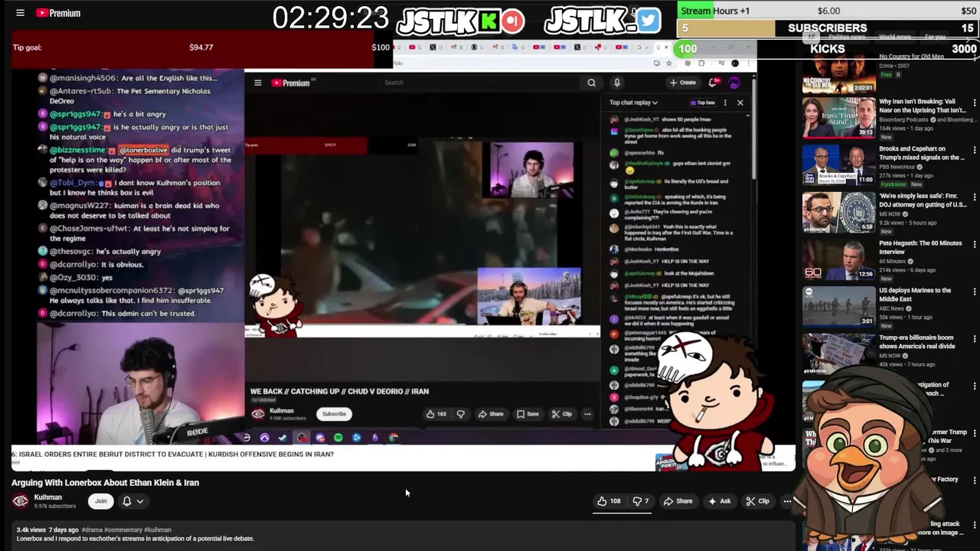Open ellipsis menu under inner WE BACK video

[x=587, y=414]
